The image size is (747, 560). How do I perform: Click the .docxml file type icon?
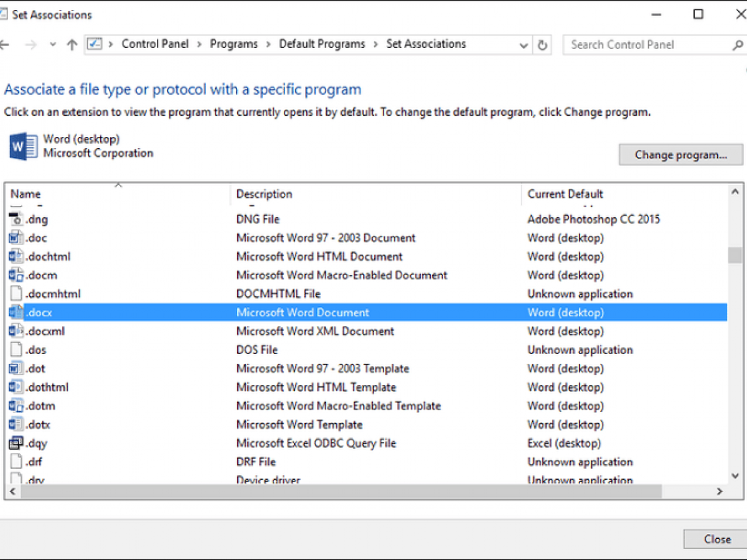(16, 331)
